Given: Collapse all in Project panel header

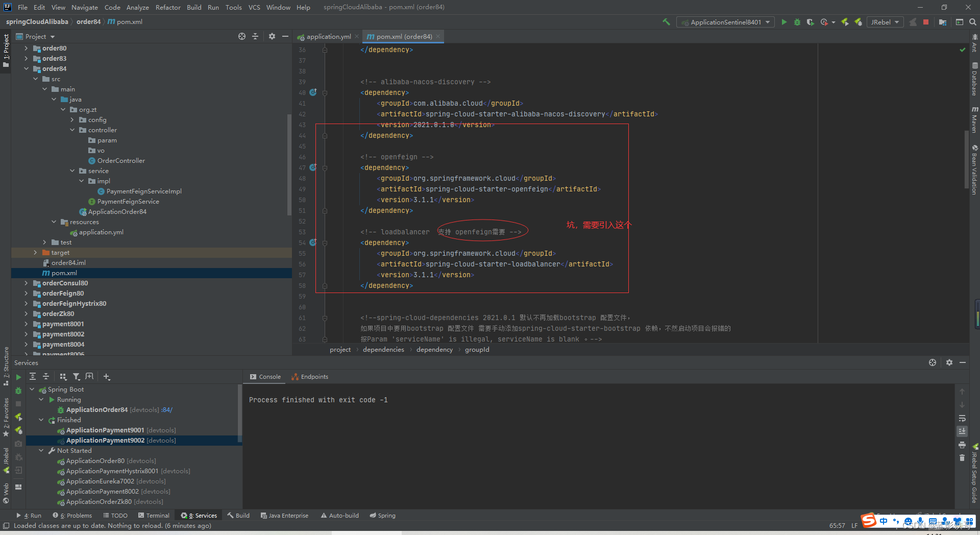Looking at the screenshot, I should [255, 36].
